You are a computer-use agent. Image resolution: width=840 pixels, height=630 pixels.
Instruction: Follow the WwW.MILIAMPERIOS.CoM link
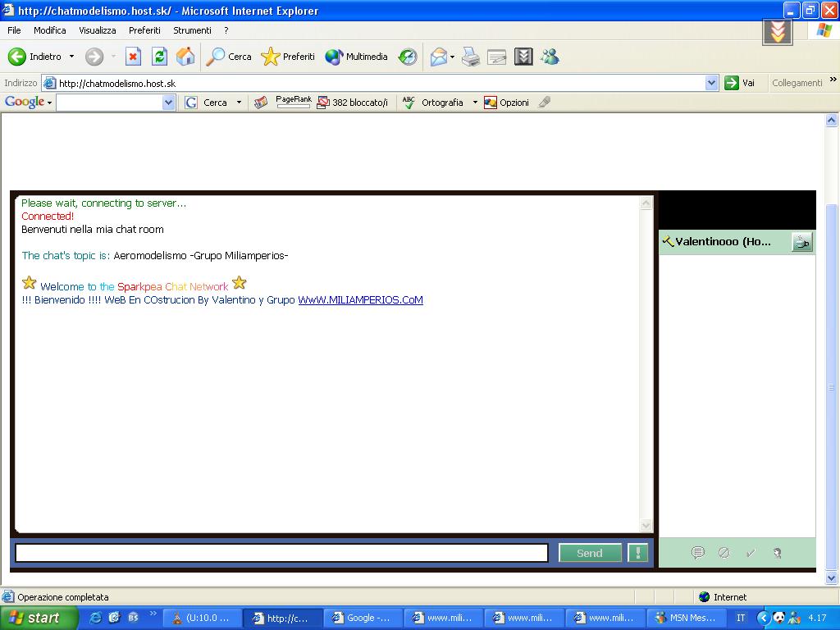click(x=360, y=300)
